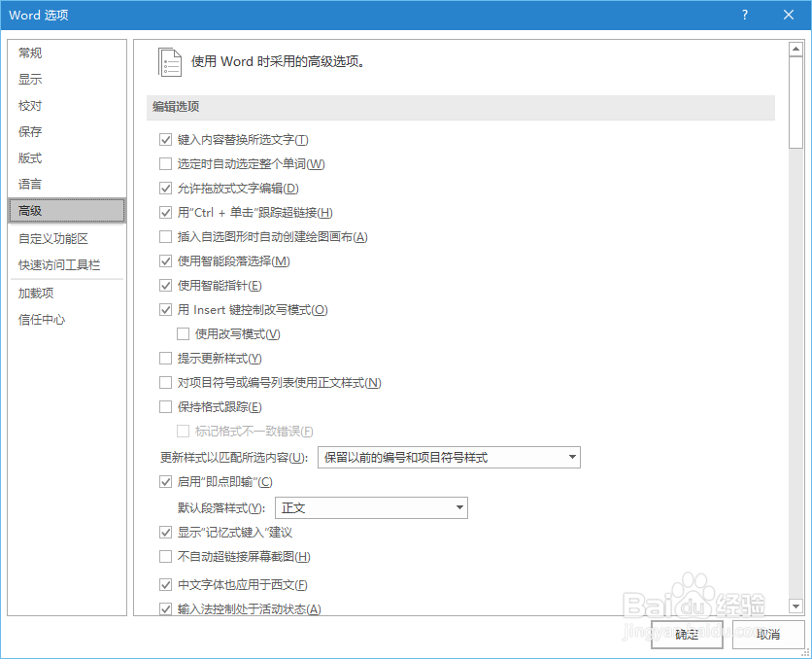The width and height of the screenshot is (812, 659).
Task: Confirm changes with the 确定 button
Action: 686,634
